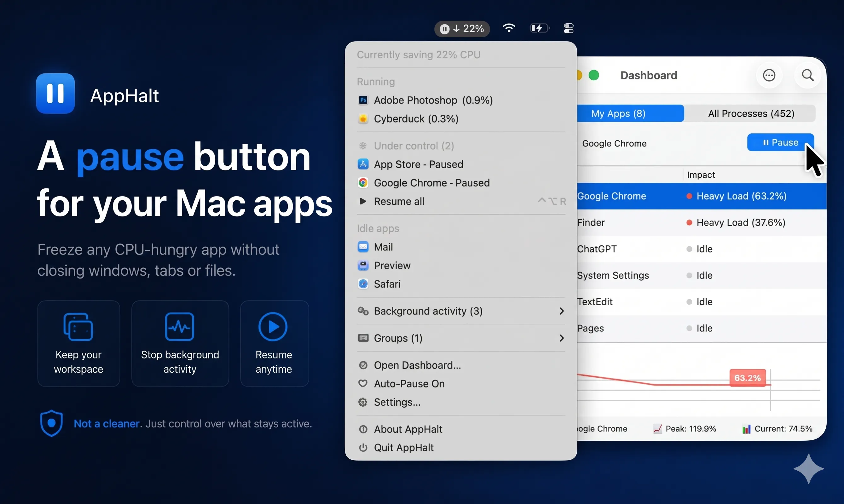
Task: Switch to the My Apps (8) tab
Action: [x=631, y=113]
